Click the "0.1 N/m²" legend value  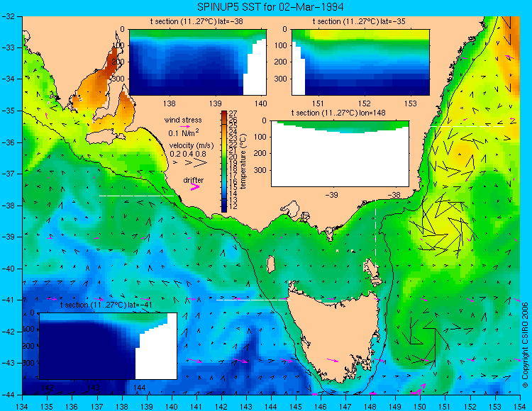pyautogui.click(x=184, y=133)
